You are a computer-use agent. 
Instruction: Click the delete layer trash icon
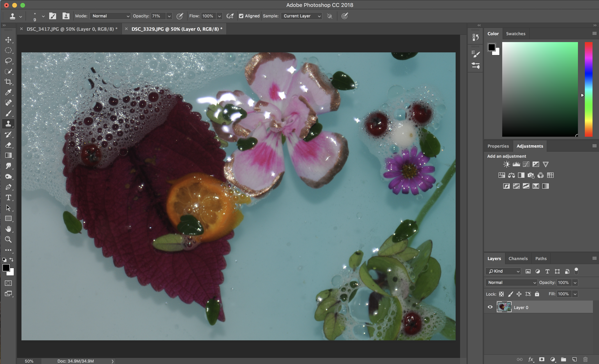pyautogui.click(x=585, y=359)
